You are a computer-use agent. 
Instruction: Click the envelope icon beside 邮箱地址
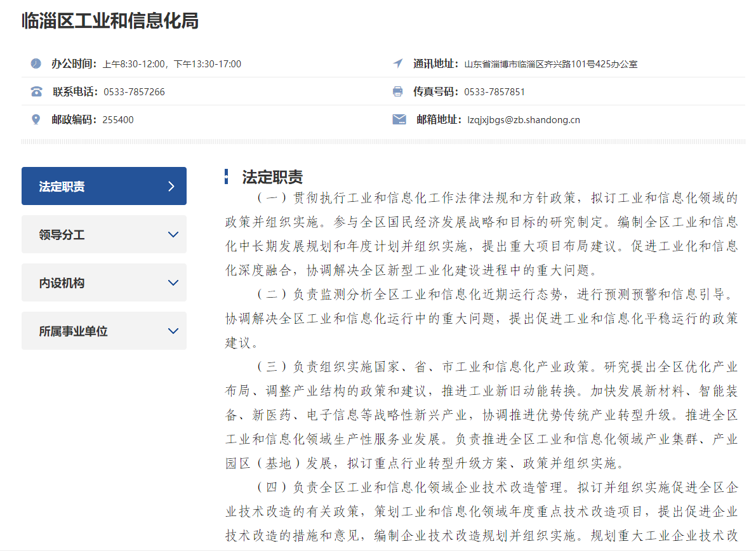pyautogui.click(x=399, y=119)
